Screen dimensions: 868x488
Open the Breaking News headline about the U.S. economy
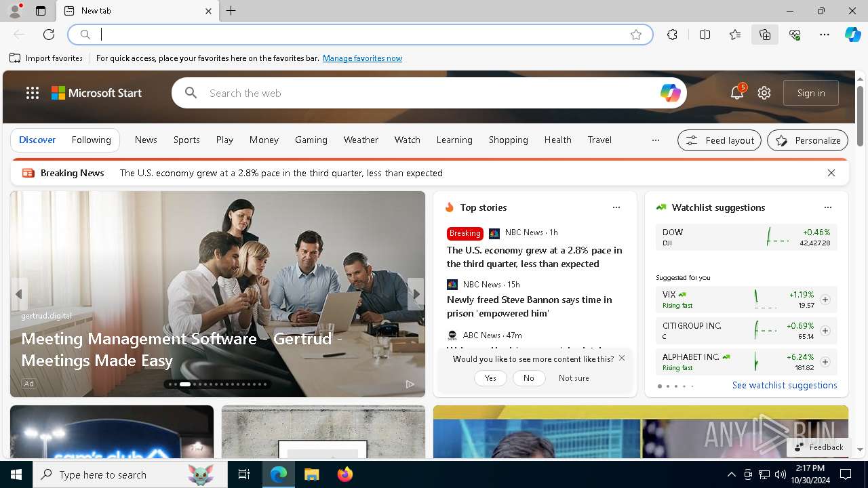[x=281, y=173]
